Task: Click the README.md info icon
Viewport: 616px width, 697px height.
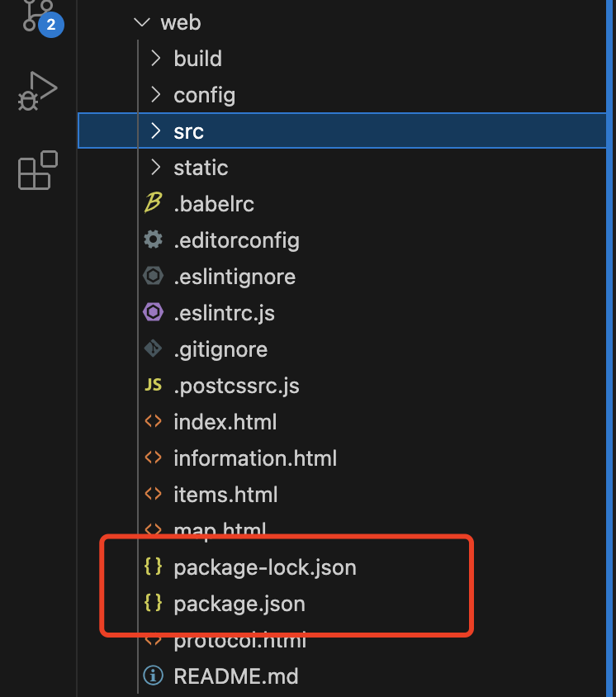Action: pyautogui.click(x=153, y=676)
